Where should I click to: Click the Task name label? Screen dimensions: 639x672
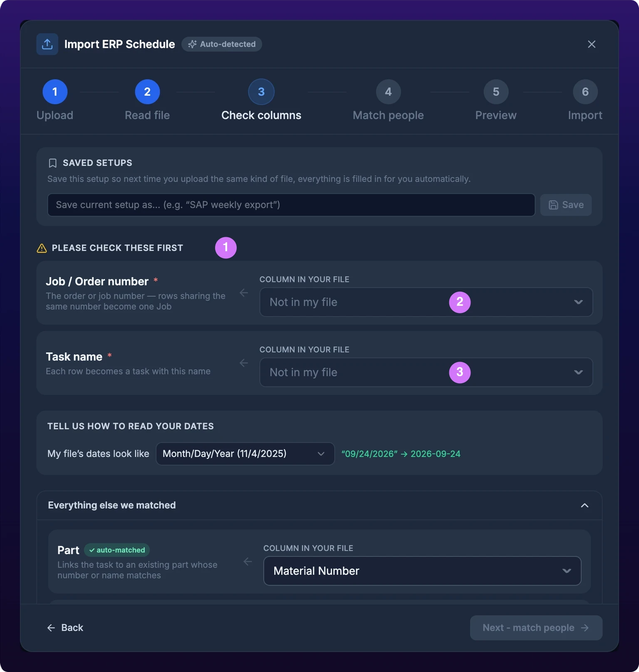click(74, 357)
